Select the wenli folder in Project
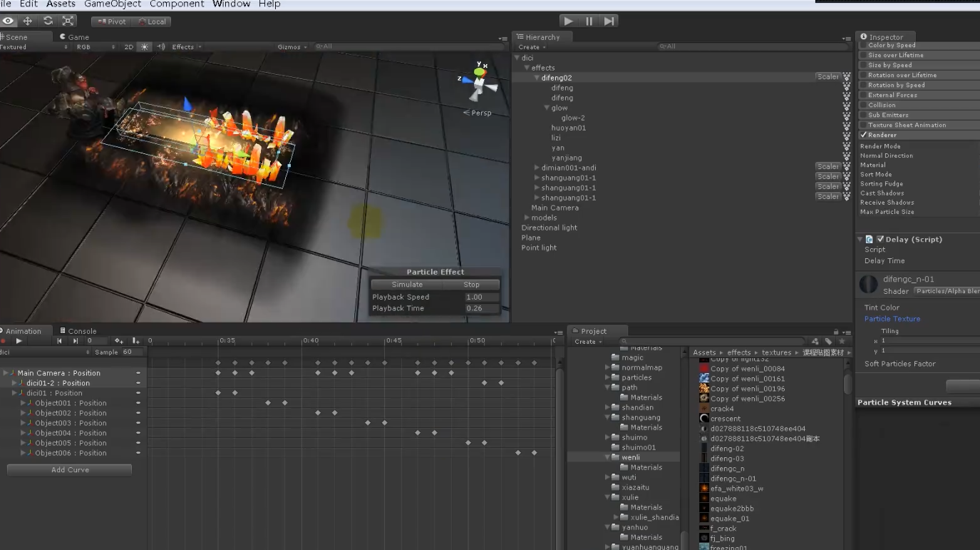Viewport: 980px width, 550px height. 631,458
